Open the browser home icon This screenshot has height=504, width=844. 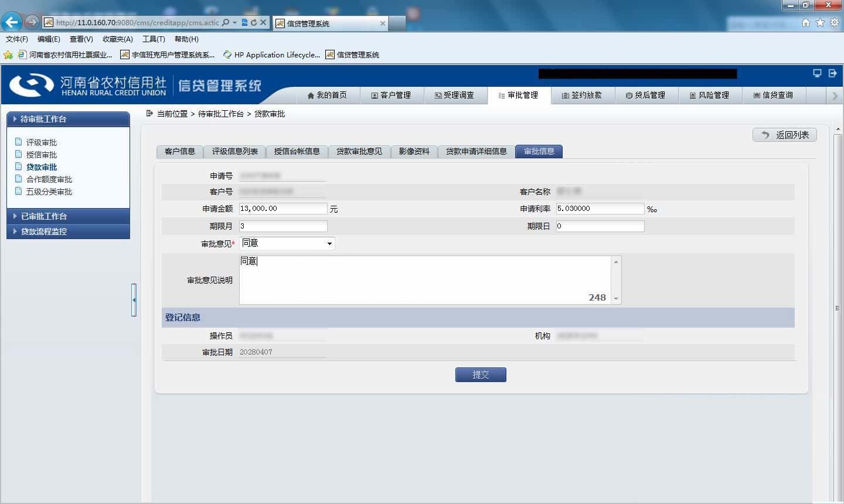[x=806, y=22]
